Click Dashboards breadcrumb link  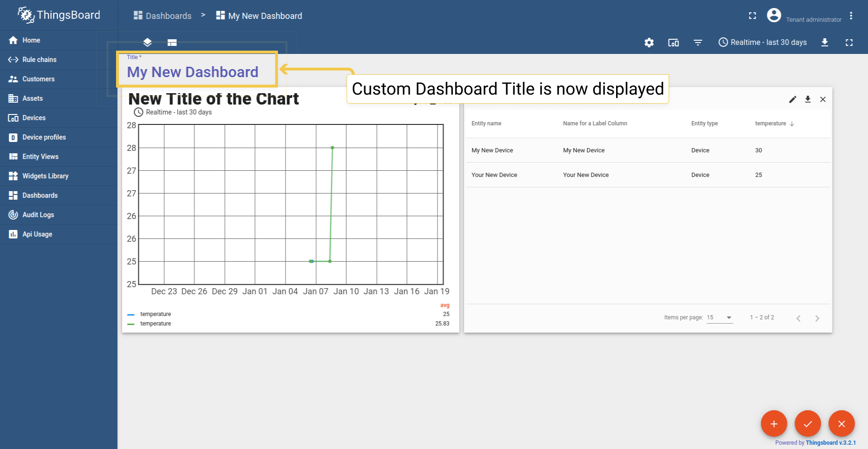pos(162,16)
